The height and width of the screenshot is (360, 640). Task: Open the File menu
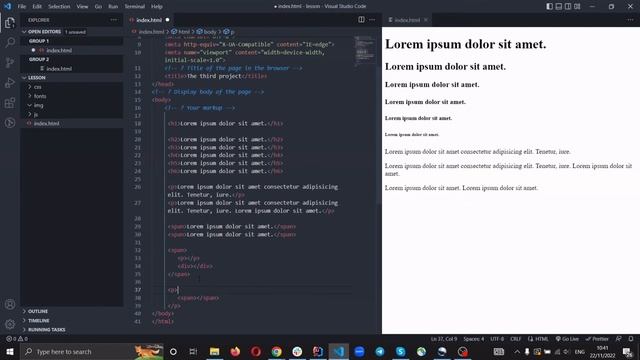(x=22, y=7)
